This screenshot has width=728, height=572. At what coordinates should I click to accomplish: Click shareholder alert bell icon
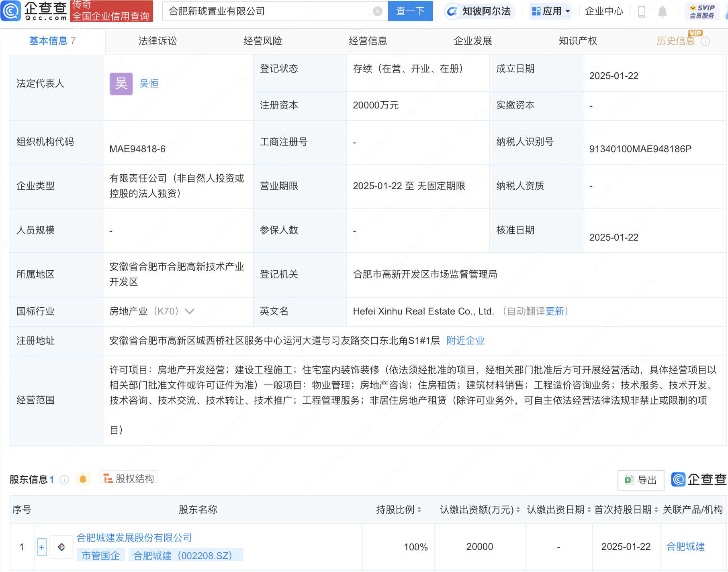pyautogui.click(x=83, y=479)
